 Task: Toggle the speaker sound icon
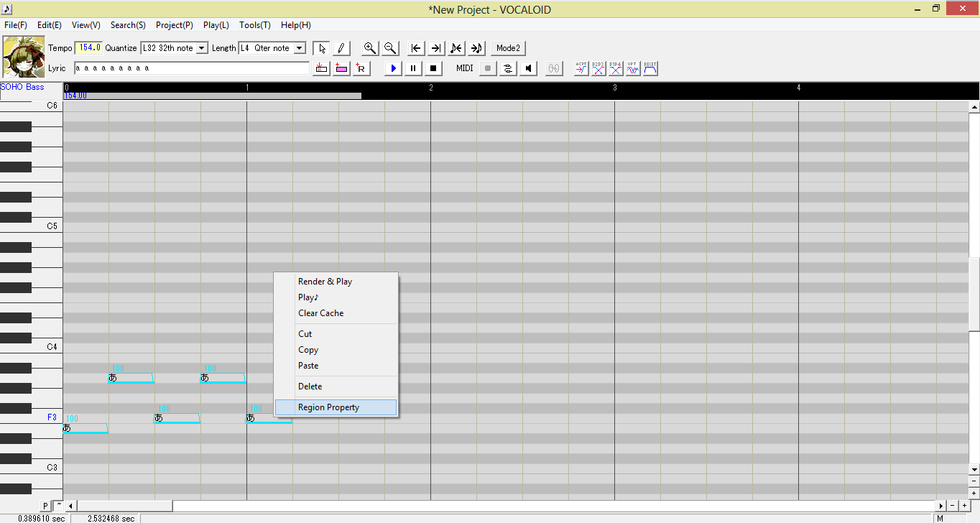pos(528,68)
